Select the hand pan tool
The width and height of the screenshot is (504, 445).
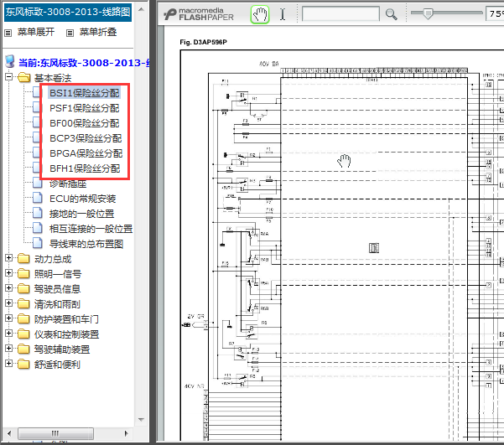[260, 14]
